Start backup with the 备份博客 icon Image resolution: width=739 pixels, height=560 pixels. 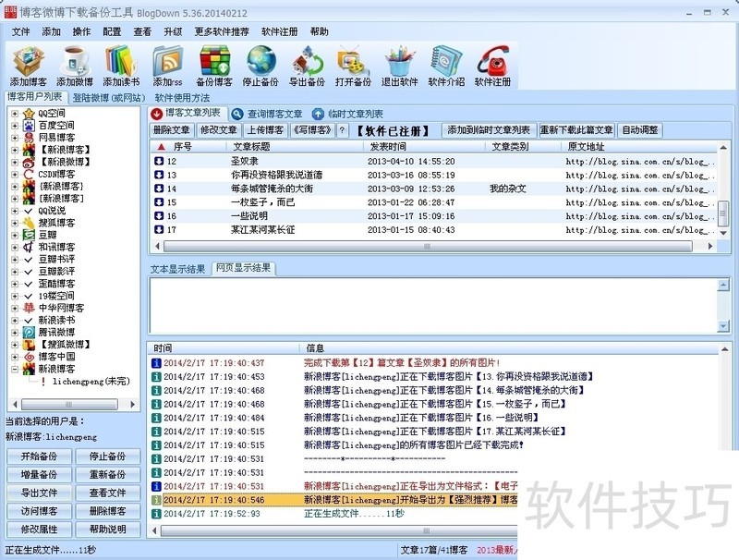(x=214, y=66)
